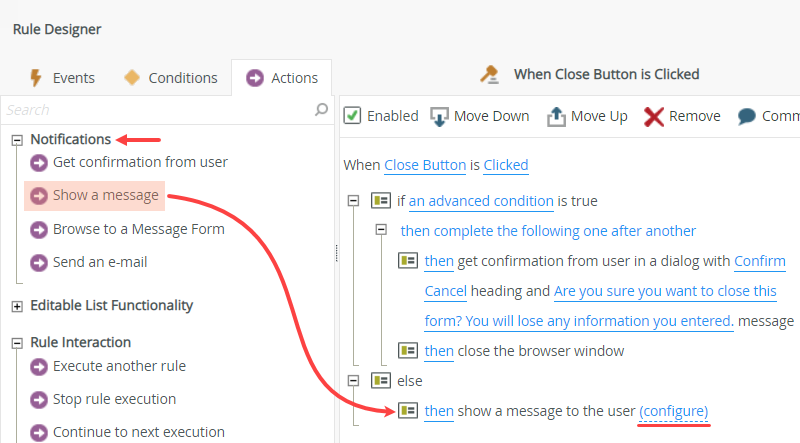Open the Close Button link
The height and width of the screenshot is (443, 800).
tap(425, 165)
